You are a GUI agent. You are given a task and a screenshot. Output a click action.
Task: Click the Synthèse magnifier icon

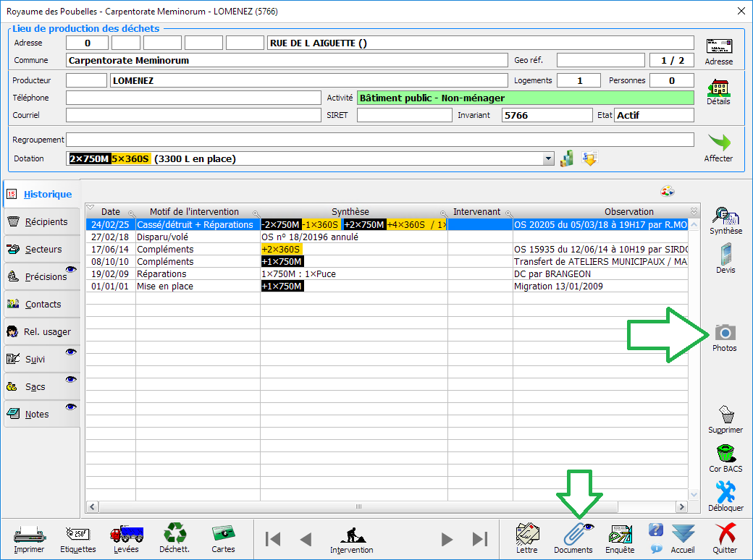click(725, 217)
